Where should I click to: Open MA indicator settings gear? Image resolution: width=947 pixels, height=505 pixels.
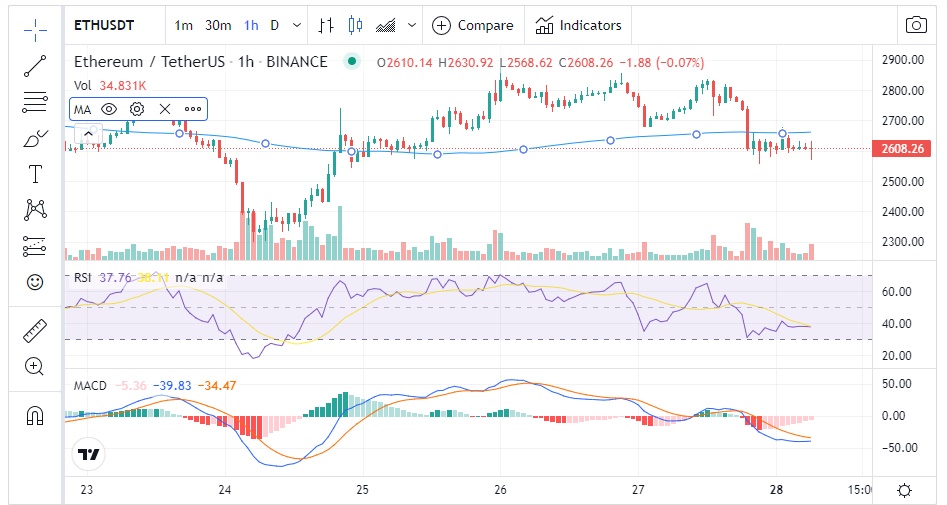click(137, 109)
